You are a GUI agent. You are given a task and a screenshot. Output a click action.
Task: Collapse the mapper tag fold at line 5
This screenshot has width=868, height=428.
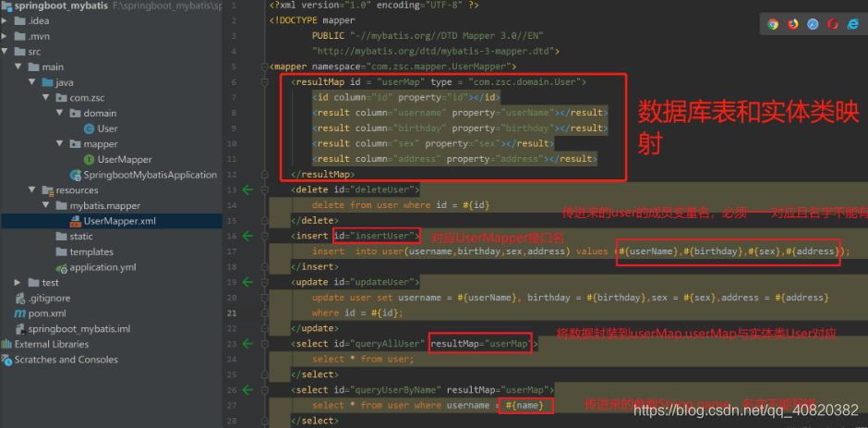click(x=265, y=67)
